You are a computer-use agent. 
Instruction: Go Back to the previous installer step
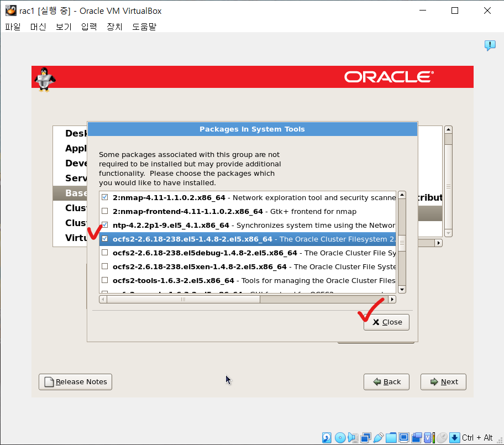[386, 382]
